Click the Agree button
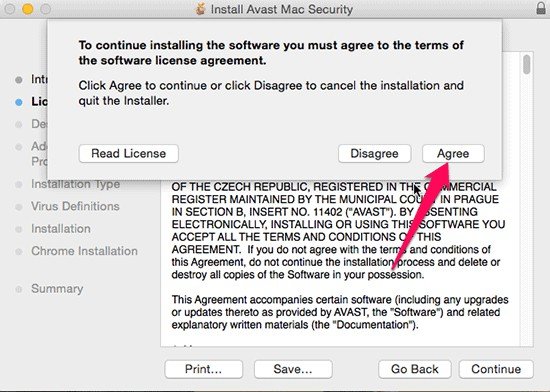This screenshot has height=392, width=550. 453,154
